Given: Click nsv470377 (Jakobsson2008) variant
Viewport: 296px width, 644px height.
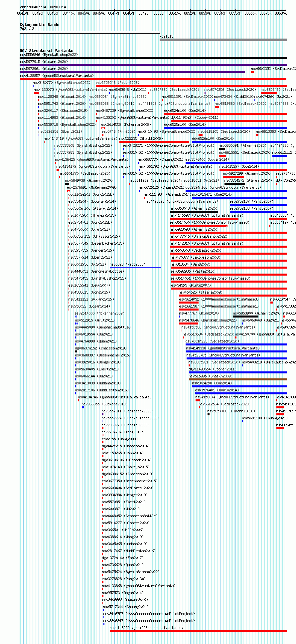Looking at the screenshot, I should pos(196,257).
